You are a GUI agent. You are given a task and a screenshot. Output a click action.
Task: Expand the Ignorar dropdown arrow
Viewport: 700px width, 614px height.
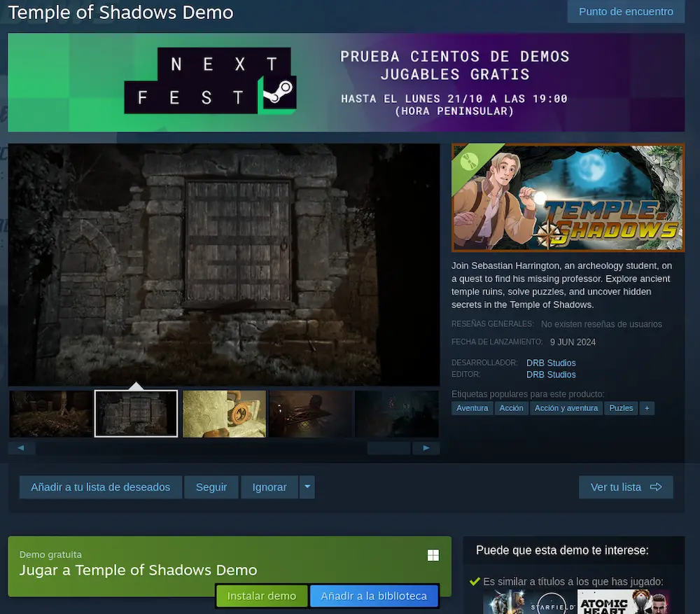pos(307,487)
